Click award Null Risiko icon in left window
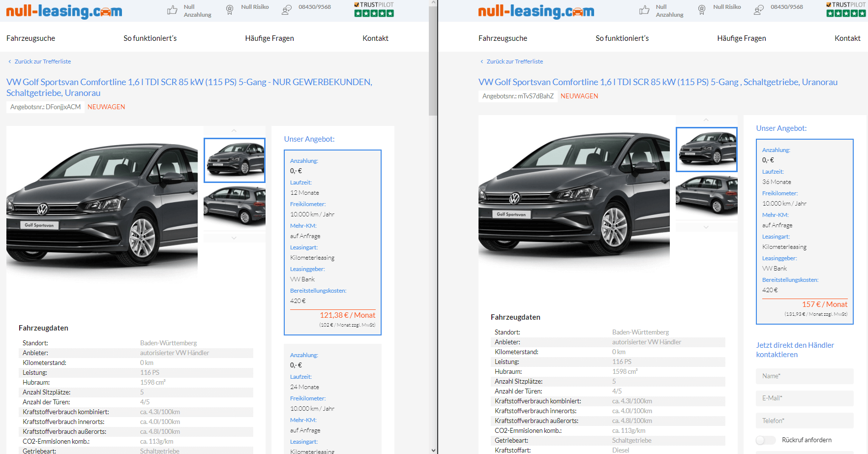The image size is (868, 454). coord(230,10)
